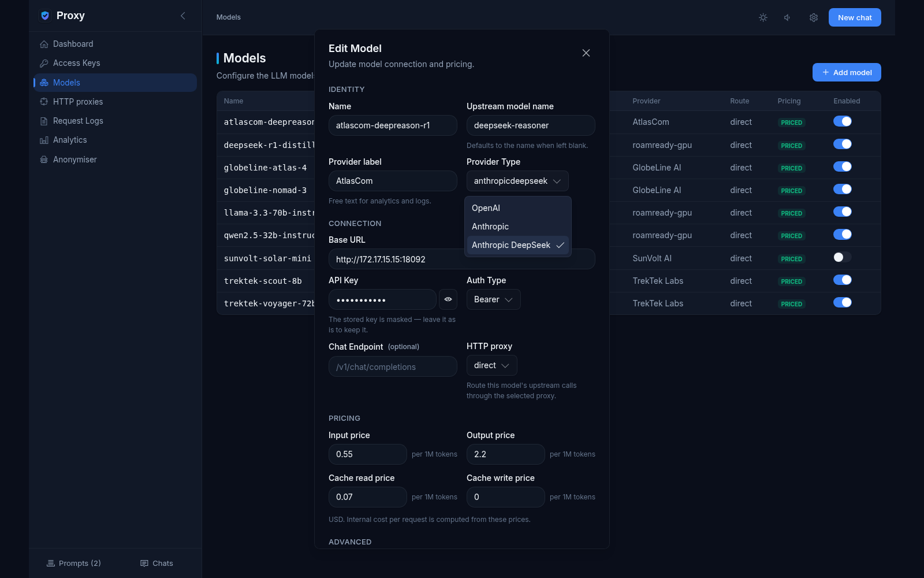This screenshot has height=578, width=924.
Task: Open the Auth Type Bearer dropdown
Action: tap(493, 299)
